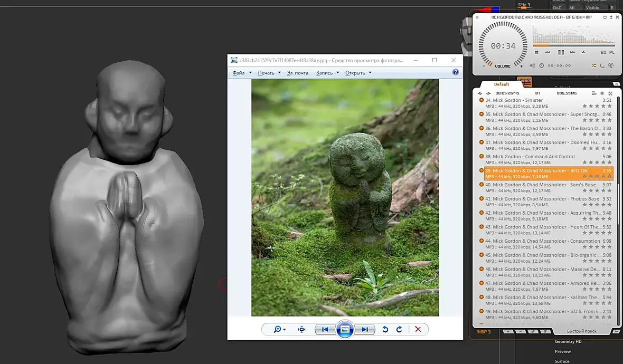This screenshot has width=623, height=364.
Task: Expand the Запись dropdown arrow
Action: pos(338,73)
